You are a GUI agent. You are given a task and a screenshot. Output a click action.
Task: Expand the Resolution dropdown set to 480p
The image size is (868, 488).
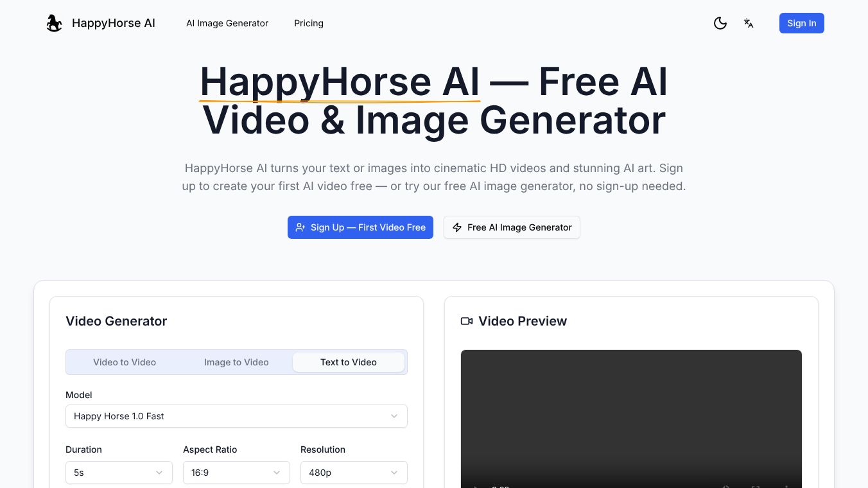[354, 473]
